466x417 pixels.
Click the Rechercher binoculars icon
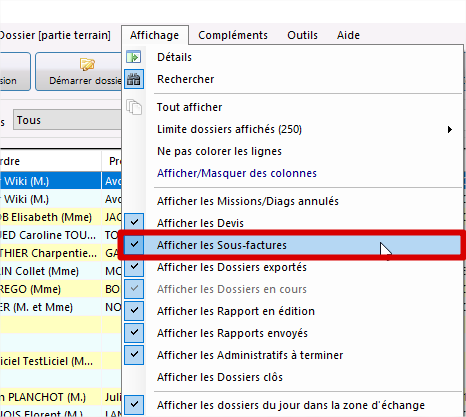tap(134, 79)
